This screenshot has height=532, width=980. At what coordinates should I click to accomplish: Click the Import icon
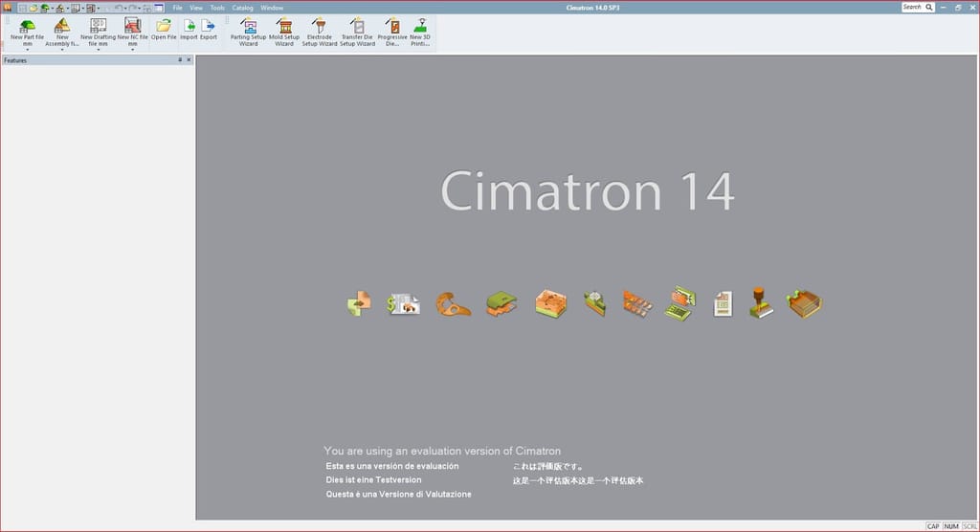pyautogui.click(x=189, y=26)
